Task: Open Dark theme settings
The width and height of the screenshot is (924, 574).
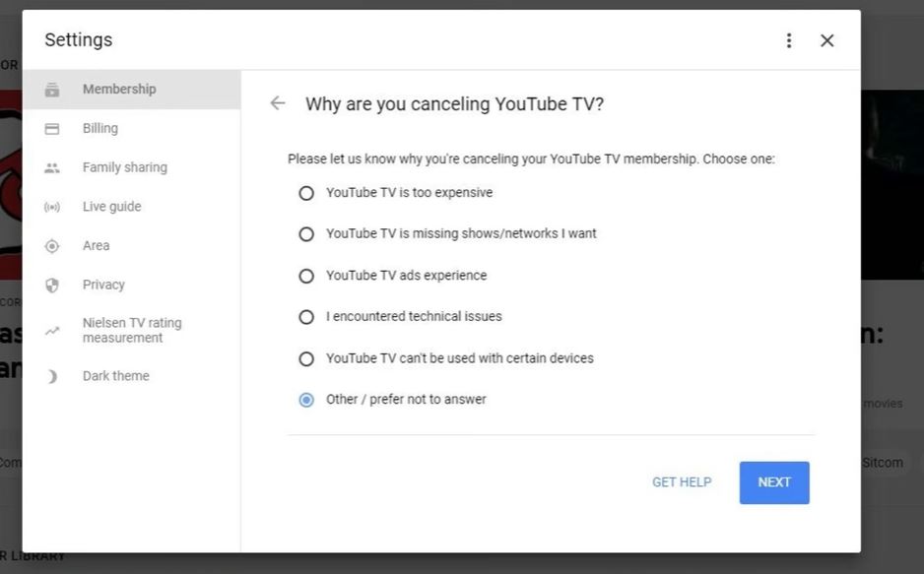Action: click(x=131, y=375)
